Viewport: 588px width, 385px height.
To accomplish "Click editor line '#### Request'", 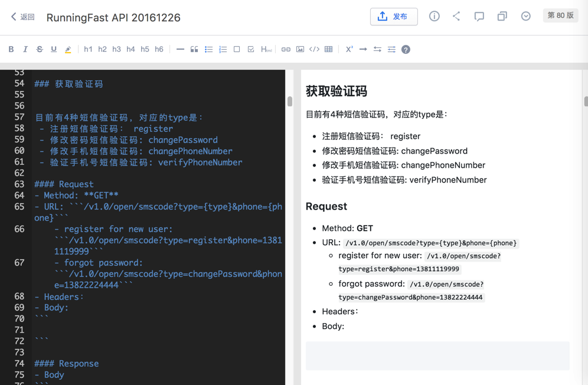I will click(x=64, y=184).
